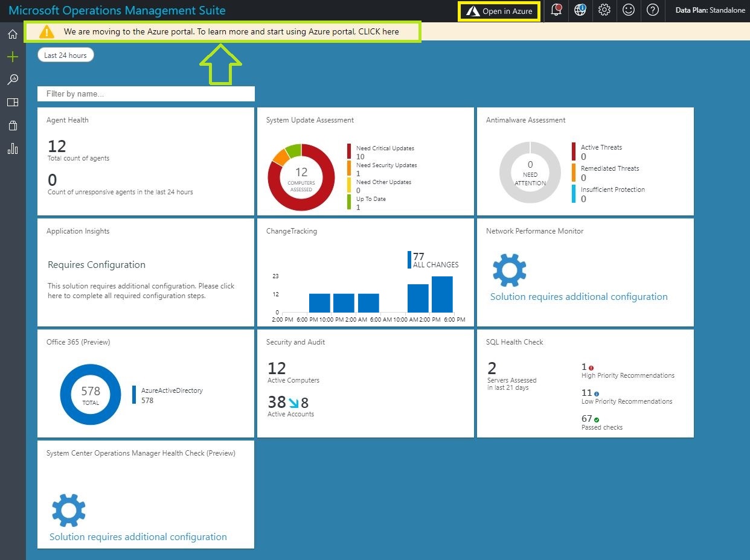This screenshot has width=750, height=560.
Task: Click the green plus Solutions Gallery icon
Action: click(x=13, y=57)
